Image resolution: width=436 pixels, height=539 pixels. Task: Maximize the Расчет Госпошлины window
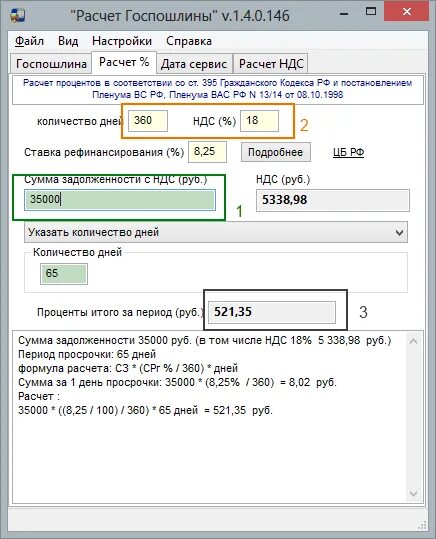pyautogui.click(x=371, y=12)
